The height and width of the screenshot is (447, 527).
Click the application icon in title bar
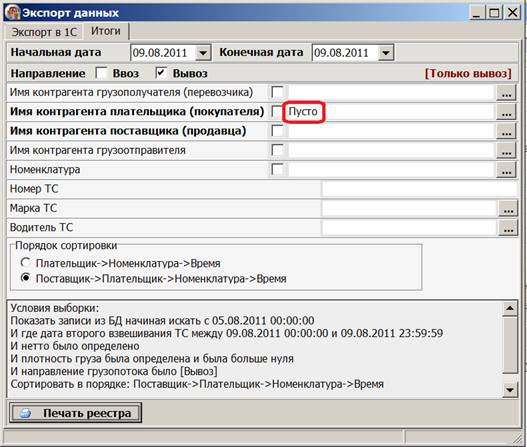click(12, 13)
